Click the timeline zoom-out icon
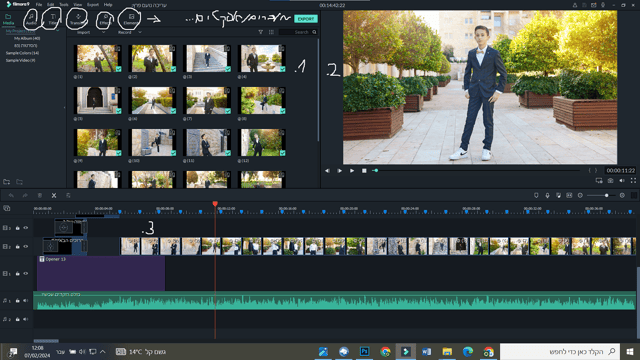The image size is (640, 360). [x=580, y=196]
